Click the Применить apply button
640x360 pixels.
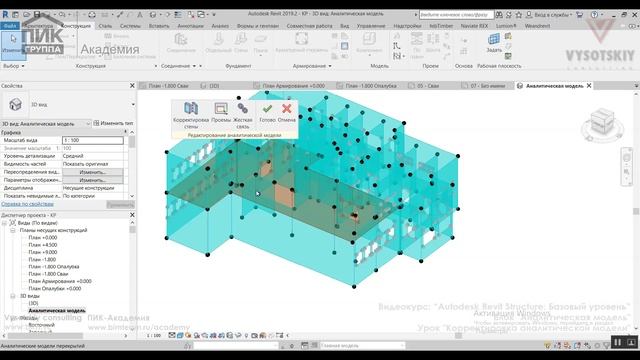120,204
